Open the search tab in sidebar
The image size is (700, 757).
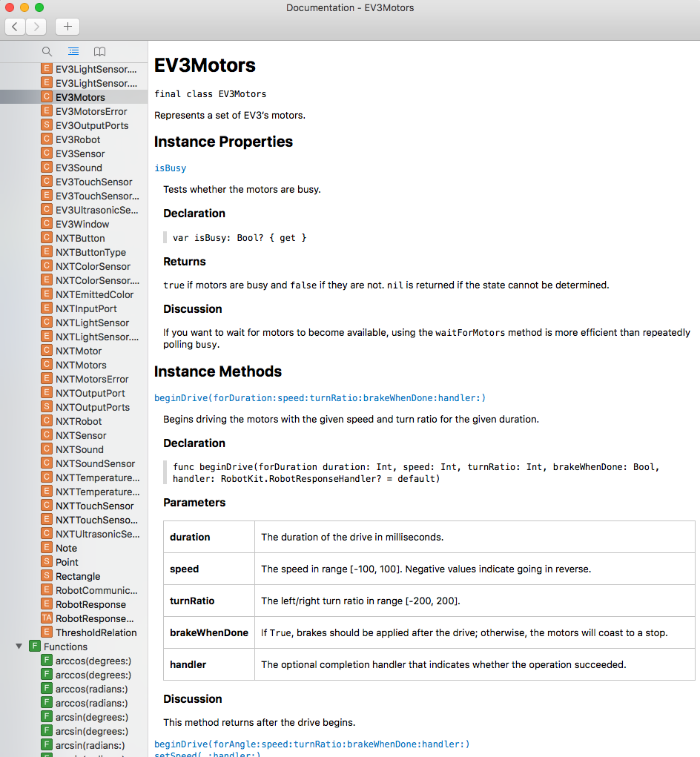click(x=47, y=51)
